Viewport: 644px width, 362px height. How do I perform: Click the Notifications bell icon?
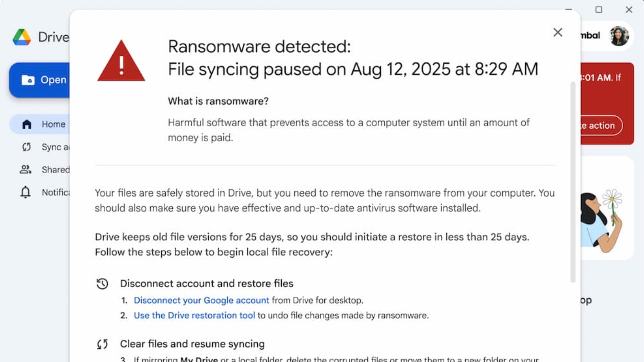tap(25, 192)
